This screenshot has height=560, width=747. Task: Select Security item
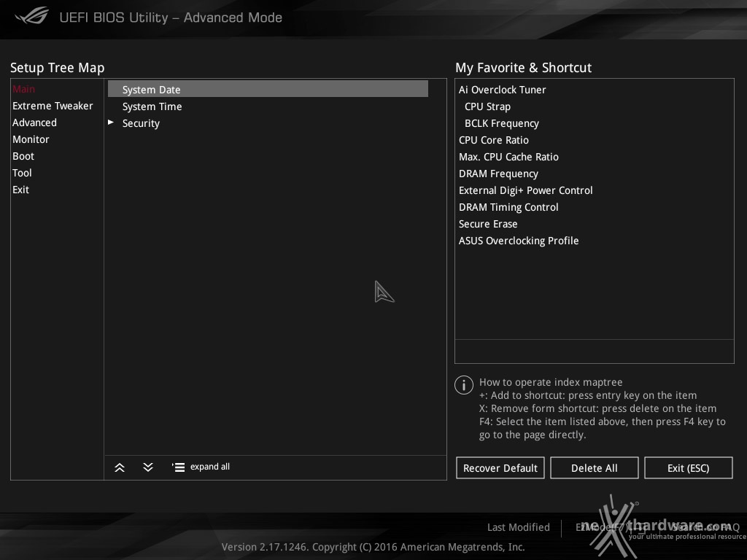tap(141, 123)
